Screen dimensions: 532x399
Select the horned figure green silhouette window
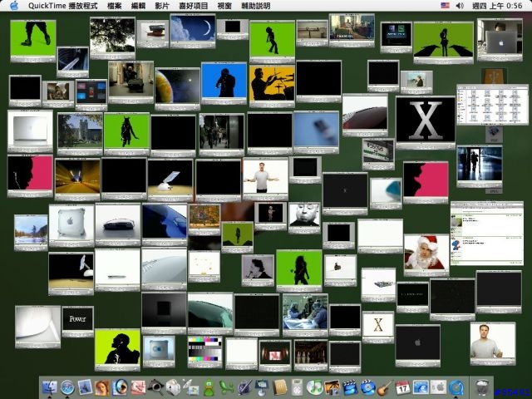(x=126, y=134)
